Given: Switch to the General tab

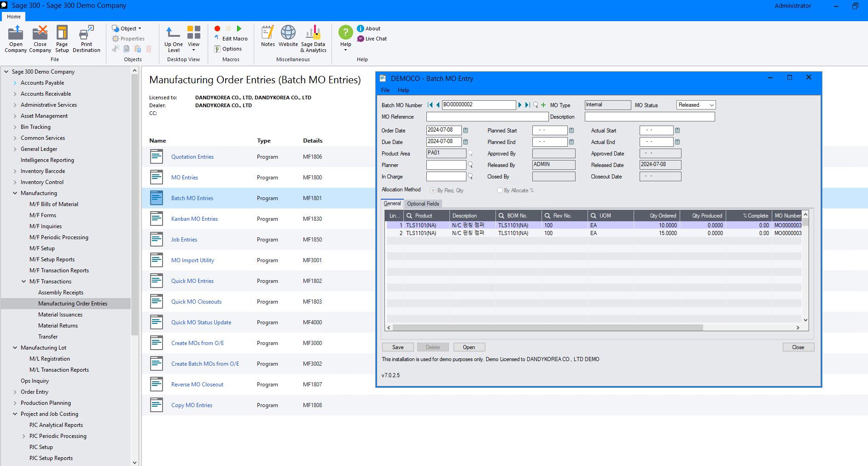Looking at the screenshot, I should point(392,203).
